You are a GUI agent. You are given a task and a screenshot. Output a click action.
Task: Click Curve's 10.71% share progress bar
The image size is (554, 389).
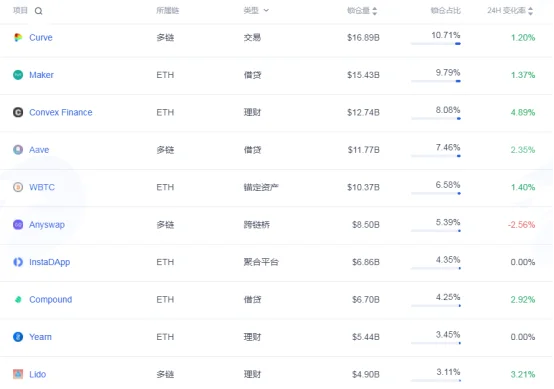coord(436,43)
